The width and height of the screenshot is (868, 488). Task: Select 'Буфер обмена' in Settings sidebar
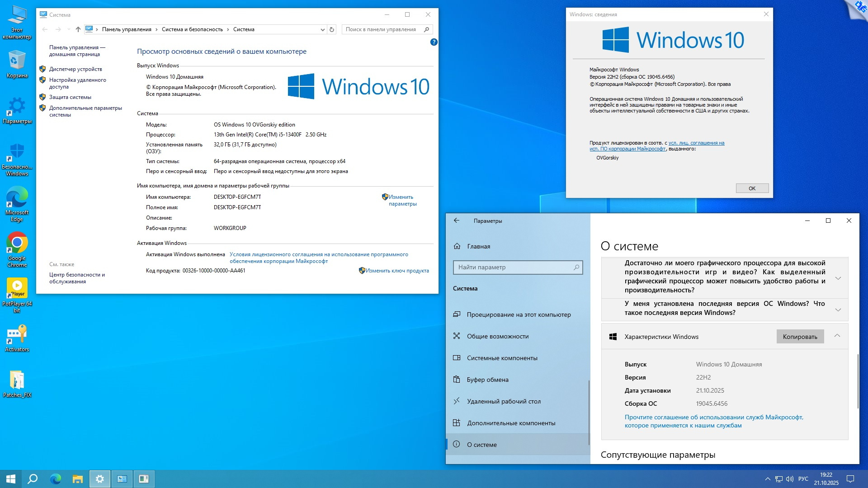click(487, 380)
